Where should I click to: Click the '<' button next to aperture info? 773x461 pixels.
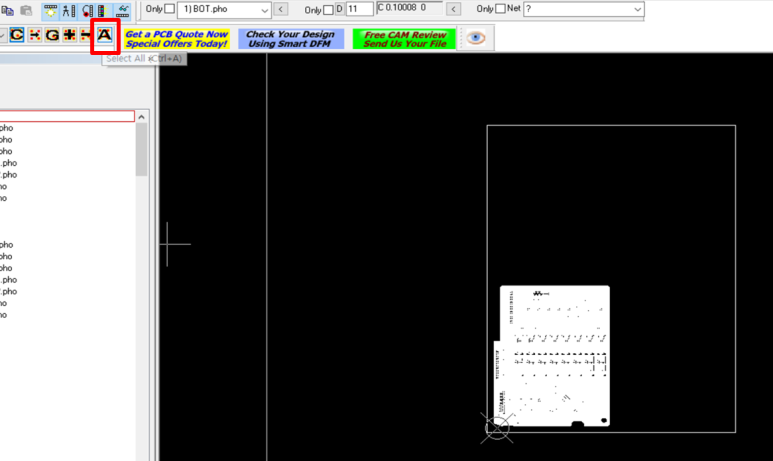(x=454, y=9)
